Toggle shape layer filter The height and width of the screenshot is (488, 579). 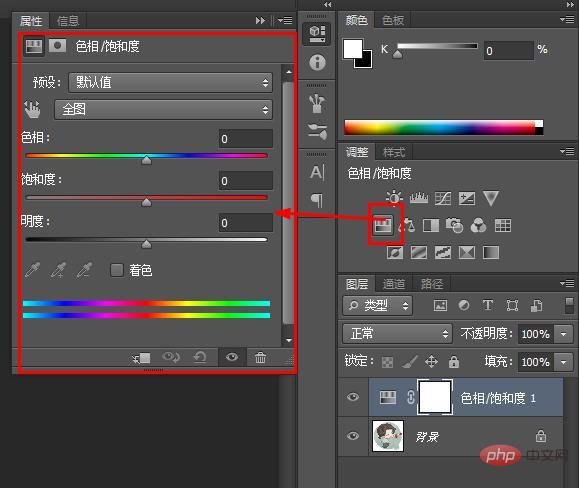tap(512, 305)
